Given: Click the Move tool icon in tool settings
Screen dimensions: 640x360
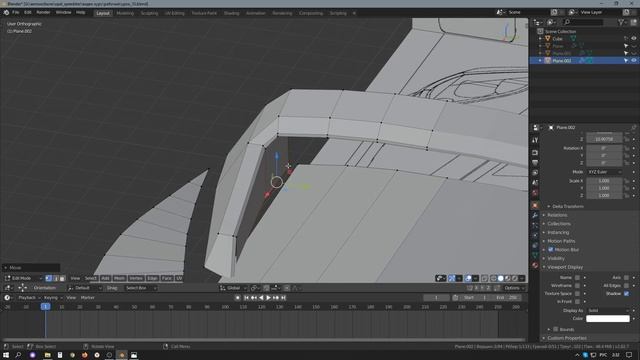Looking at the screenshot, I should (x=22, y=288).
